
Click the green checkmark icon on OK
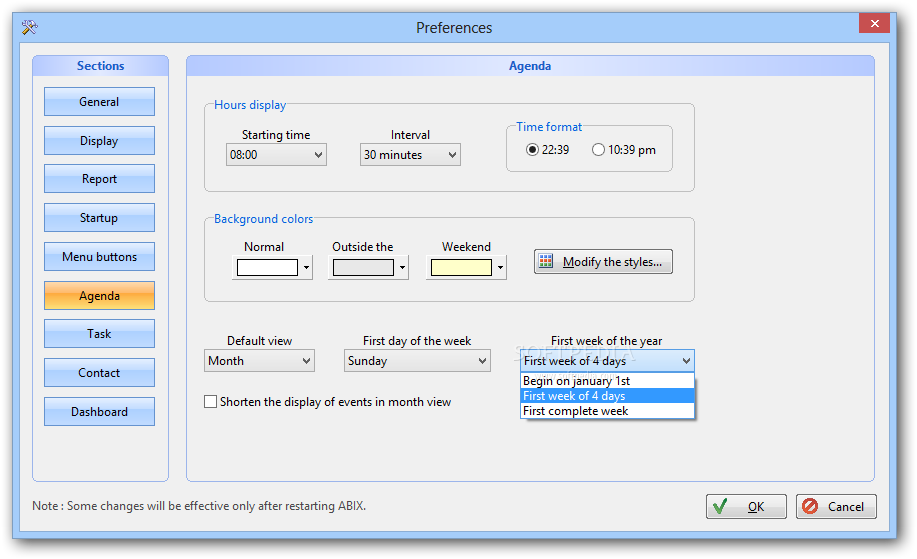pyautogui.click(x=720, y=506)
